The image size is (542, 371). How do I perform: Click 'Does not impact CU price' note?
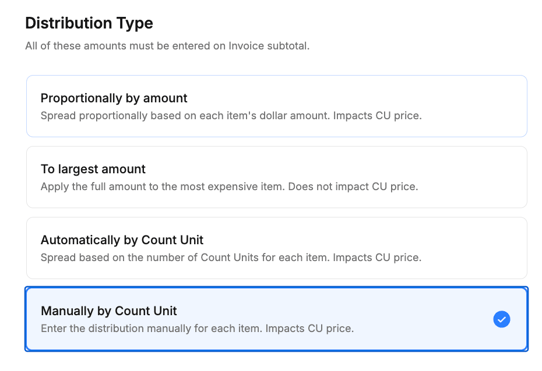pyautogui.click(x=353, y=186)
